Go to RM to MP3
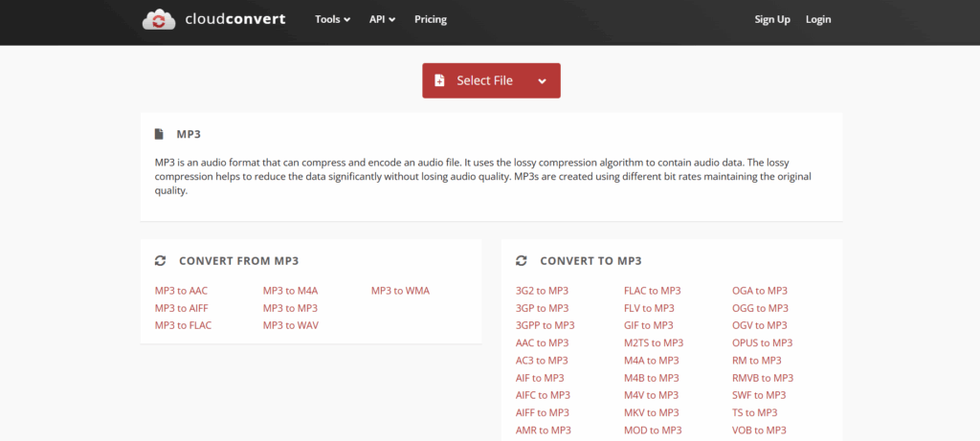This screenshot has width=980, height=441. tap(757, 361)
